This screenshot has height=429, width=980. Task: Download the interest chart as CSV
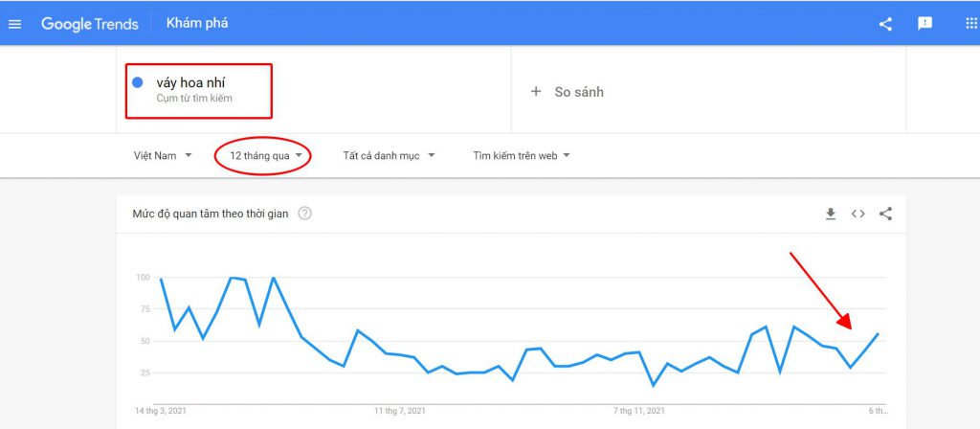click(830, 214)
